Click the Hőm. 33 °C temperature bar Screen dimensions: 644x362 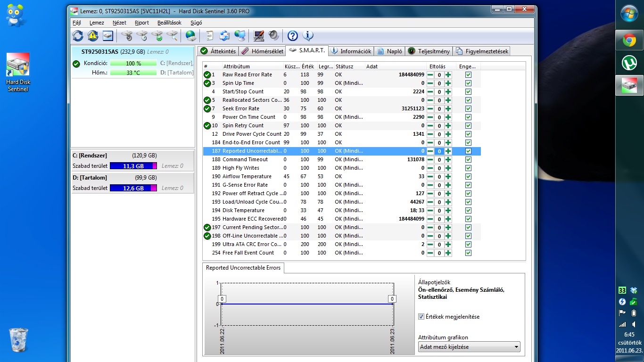coord(133,73)
